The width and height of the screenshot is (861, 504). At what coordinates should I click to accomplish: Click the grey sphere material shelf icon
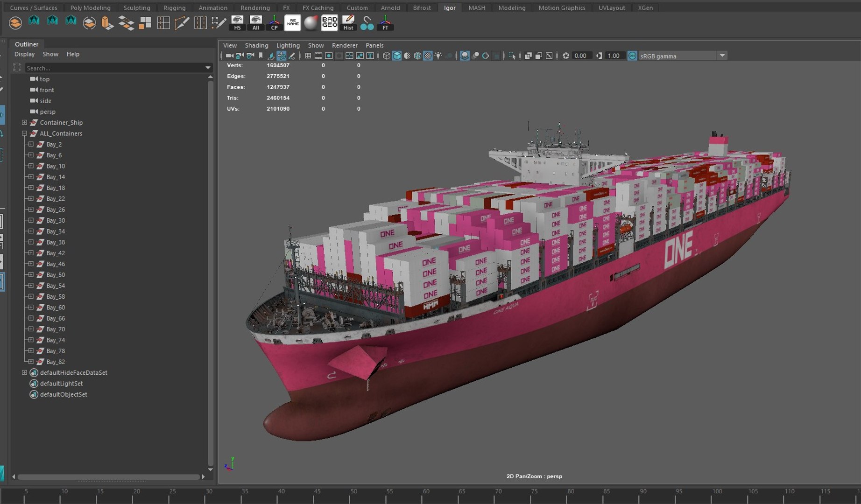311,22
